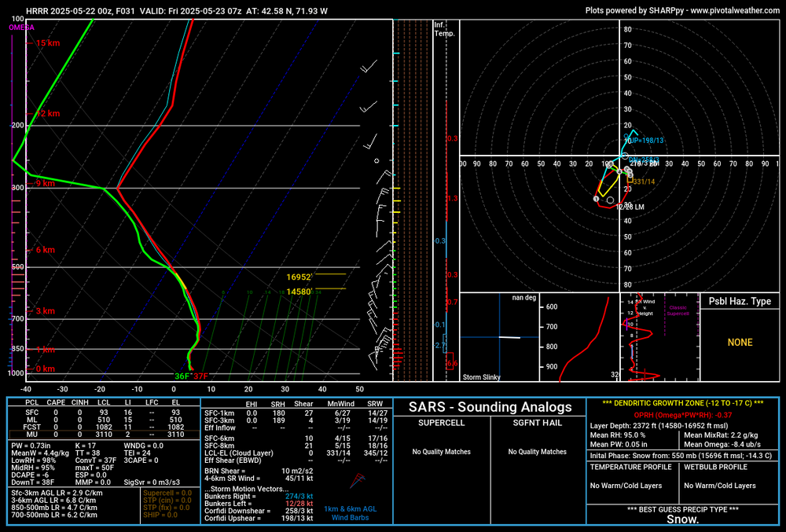
Task: Click the Inf. Temp. column heading
Action: pyautogui.click(x=444, y=29)
